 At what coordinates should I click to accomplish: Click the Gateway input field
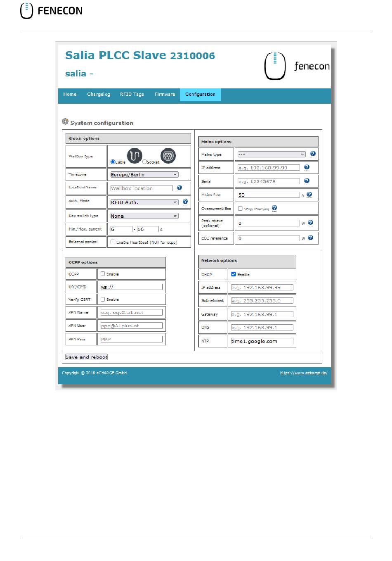pyautogui.click(x=262, y=314)
